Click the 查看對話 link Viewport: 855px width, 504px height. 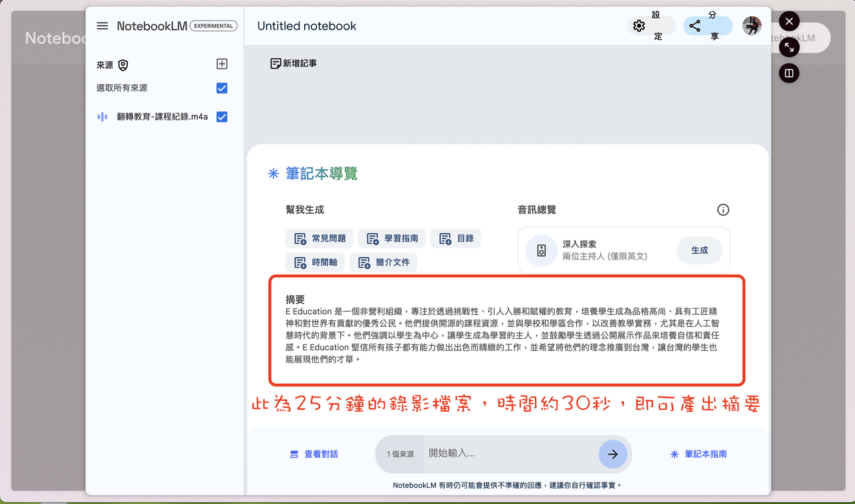[314, 455]
